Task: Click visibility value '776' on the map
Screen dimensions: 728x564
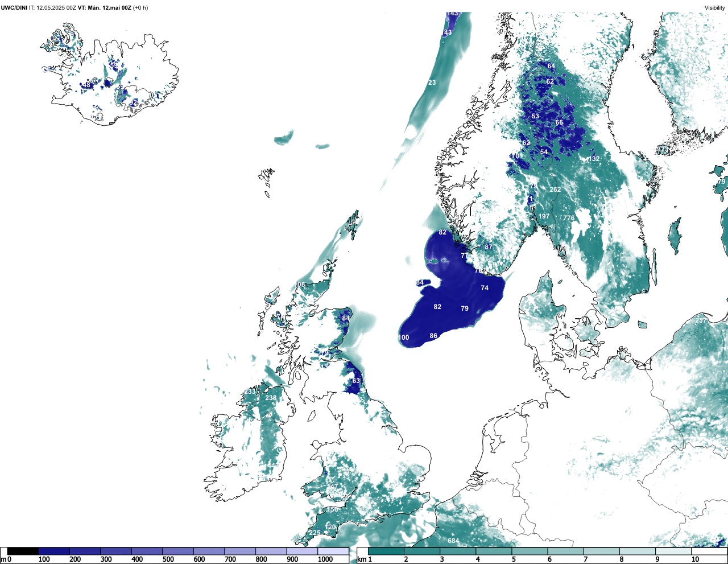Action: click(569, 218)
